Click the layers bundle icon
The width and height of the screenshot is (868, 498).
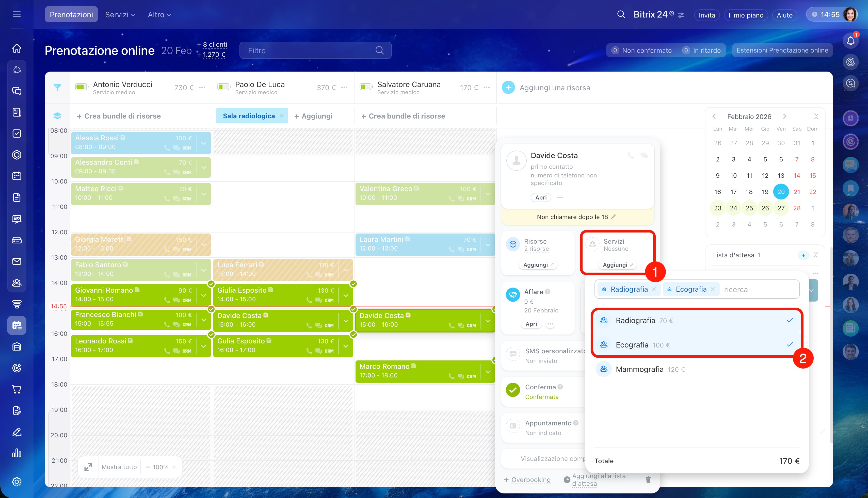pyautogui.click(x=57, y=116)
